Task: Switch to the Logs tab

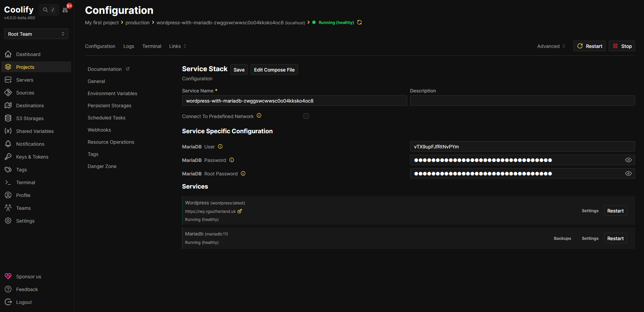Action: point(128,46)
